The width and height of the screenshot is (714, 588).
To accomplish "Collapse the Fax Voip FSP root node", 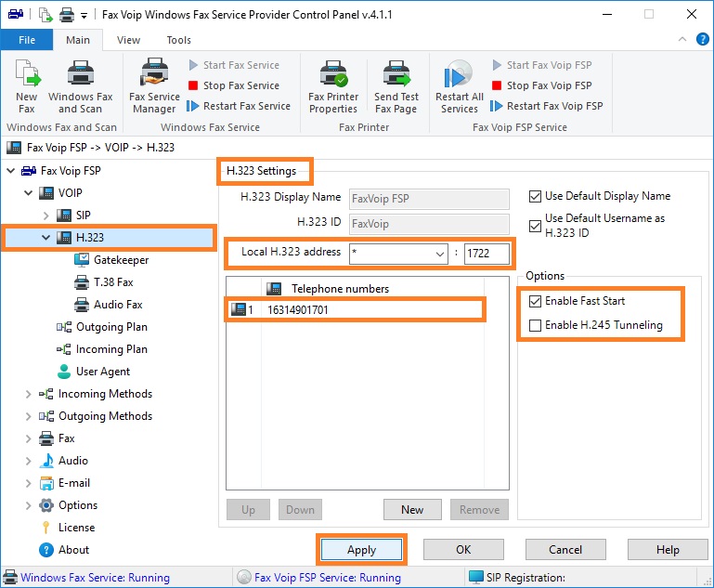I will [x=10, y=171].
